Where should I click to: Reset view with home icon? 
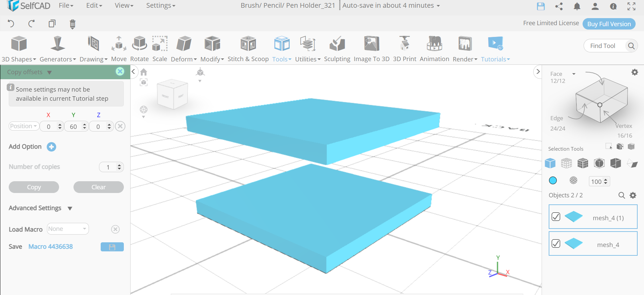[144, 72]
